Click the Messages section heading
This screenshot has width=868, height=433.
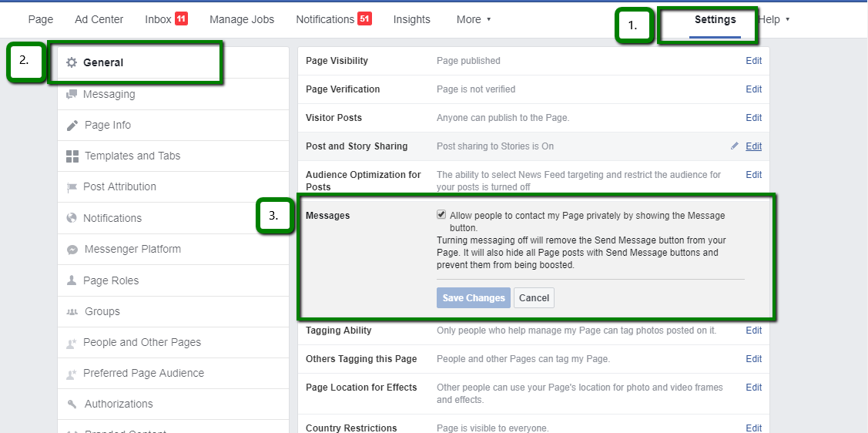pyautogui.click(x=328, y=216)
